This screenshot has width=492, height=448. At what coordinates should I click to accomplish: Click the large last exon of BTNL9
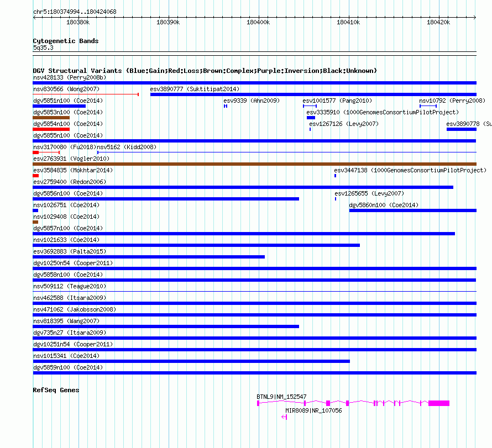[x=439, y=403]
